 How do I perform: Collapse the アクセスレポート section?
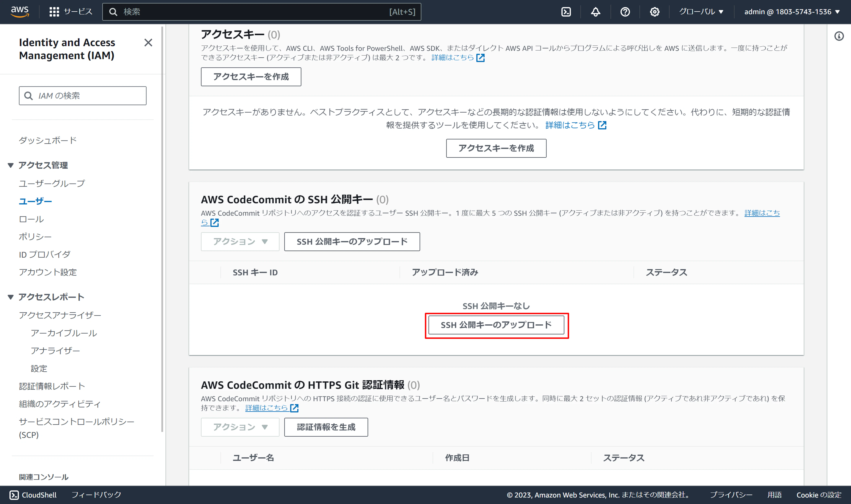tap(11, 297)
